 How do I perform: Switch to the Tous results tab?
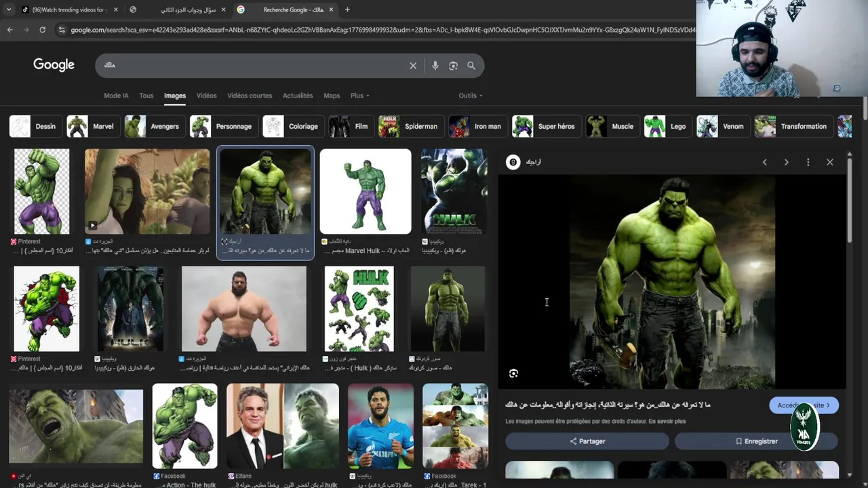[146, 96]
